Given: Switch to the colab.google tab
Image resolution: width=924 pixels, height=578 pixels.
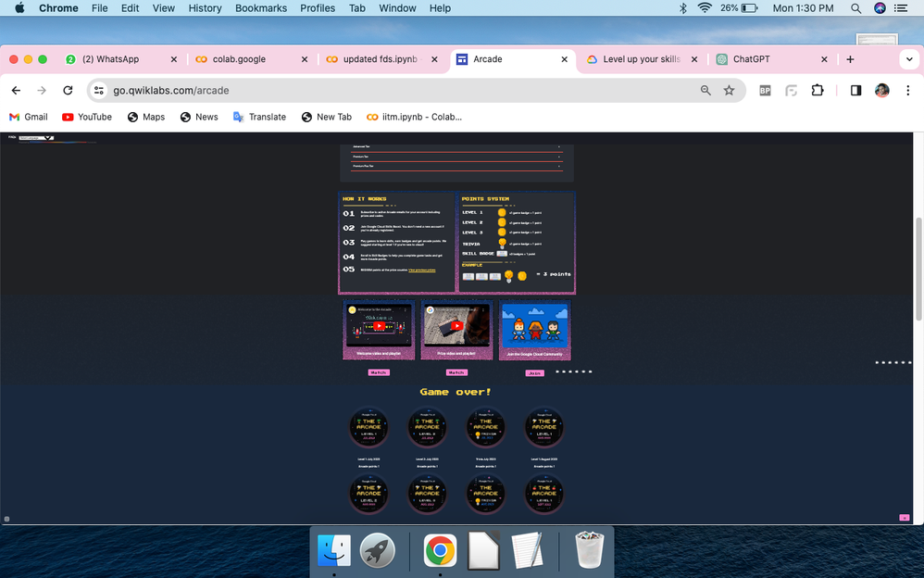Looking at the screenshot, I should click(x=252, y=59).
